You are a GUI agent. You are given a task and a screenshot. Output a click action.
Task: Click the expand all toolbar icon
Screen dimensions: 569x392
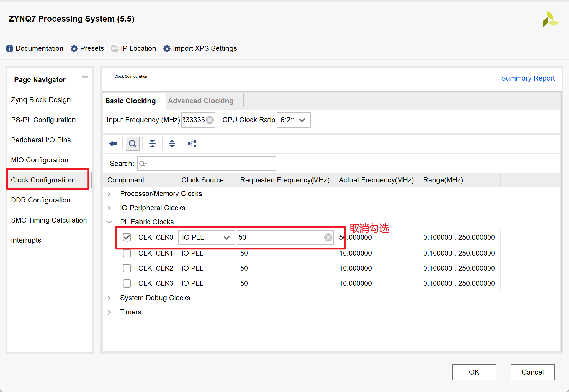[x=172, y=144]
